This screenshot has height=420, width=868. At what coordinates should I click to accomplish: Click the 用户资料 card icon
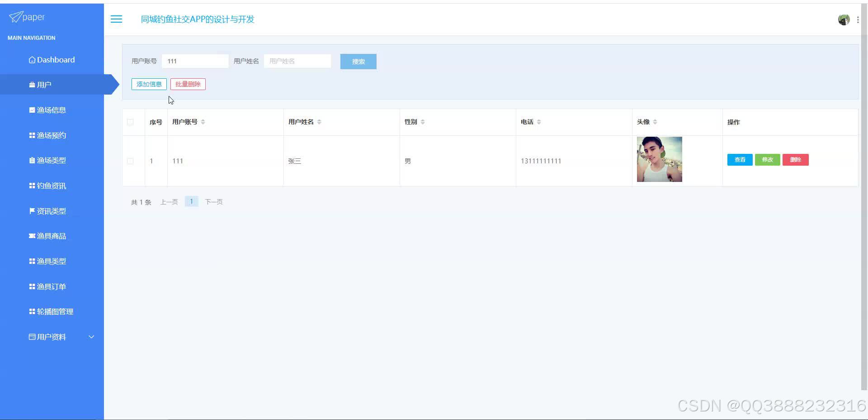(32, 337)
